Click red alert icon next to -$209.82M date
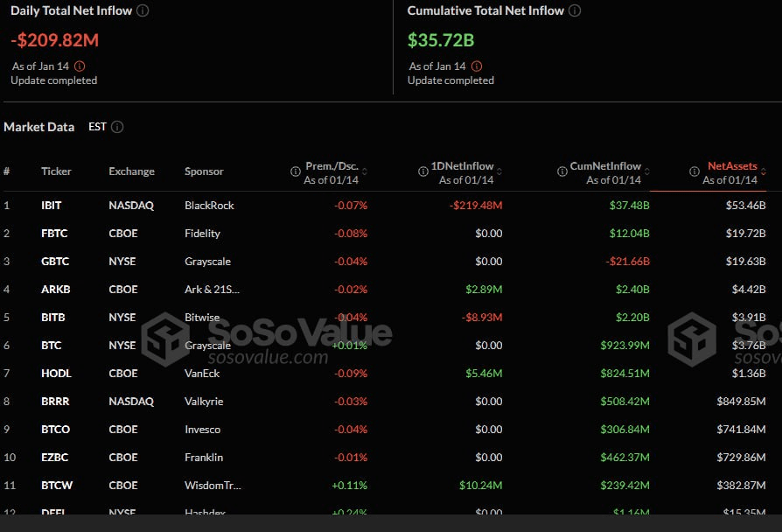The width and height of the screenshot is (782, 532). [x=80, y=66]
